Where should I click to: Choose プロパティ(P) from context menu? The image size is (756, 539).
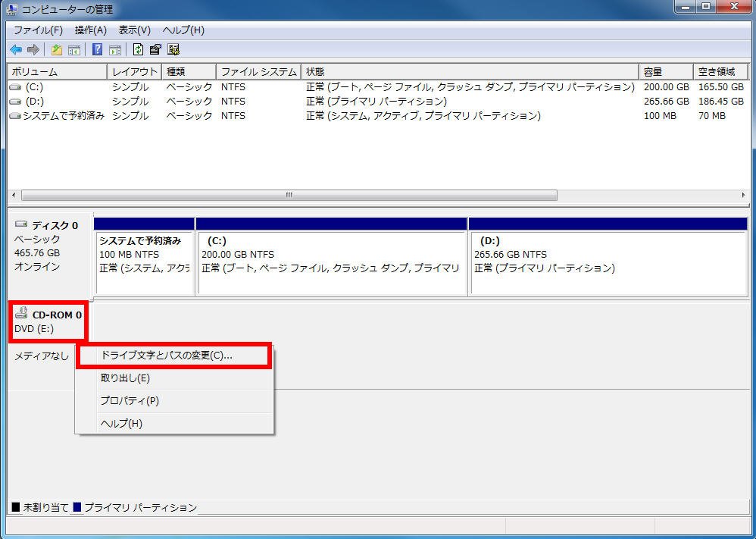174,401
